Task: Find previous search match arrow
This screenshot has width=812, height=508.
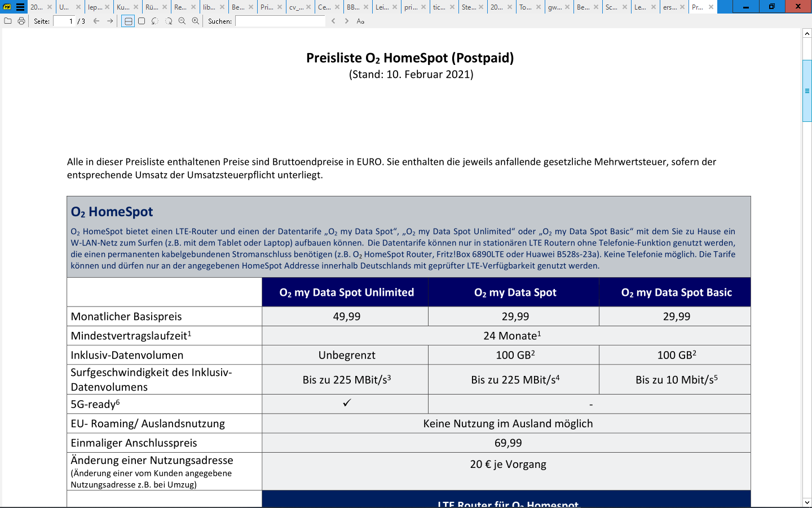Action: 333,21
